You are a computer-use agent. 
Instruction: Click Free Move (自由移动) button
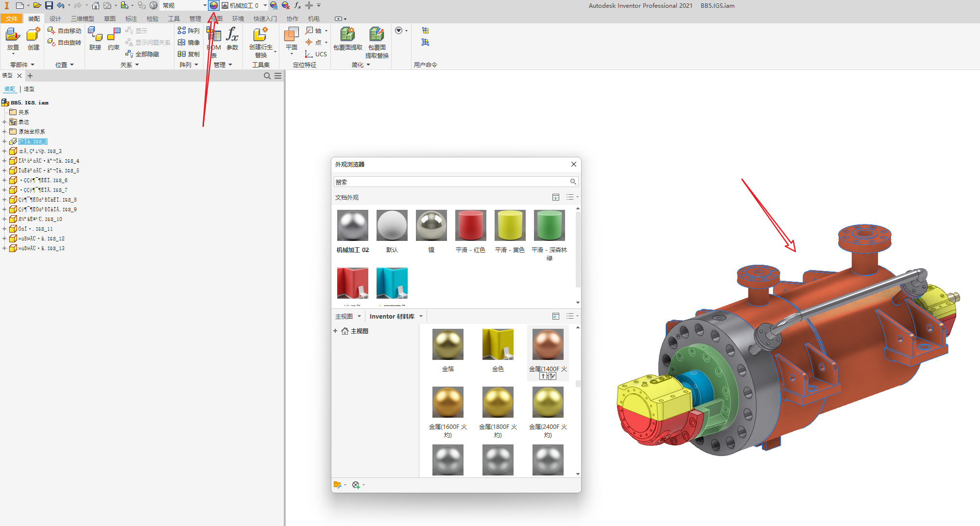65,31
